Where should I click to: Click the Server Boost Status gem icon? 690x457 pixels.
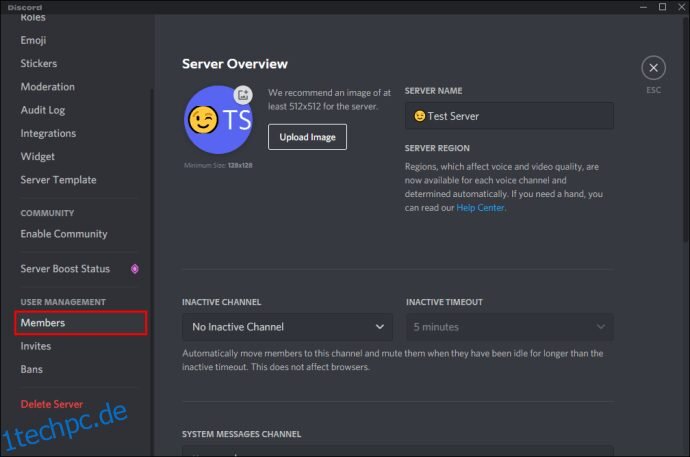pos(135,269)
